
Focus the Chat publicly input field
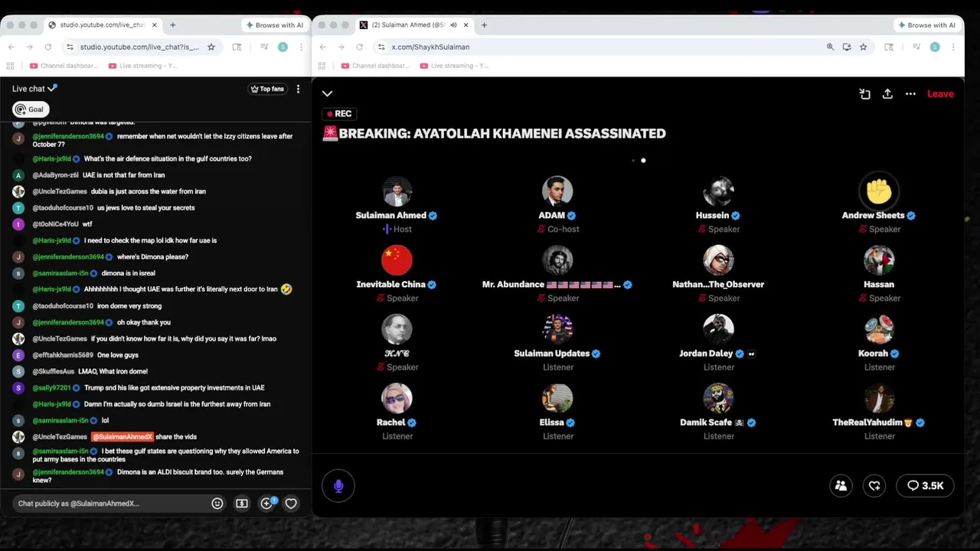tap(111, 504)
